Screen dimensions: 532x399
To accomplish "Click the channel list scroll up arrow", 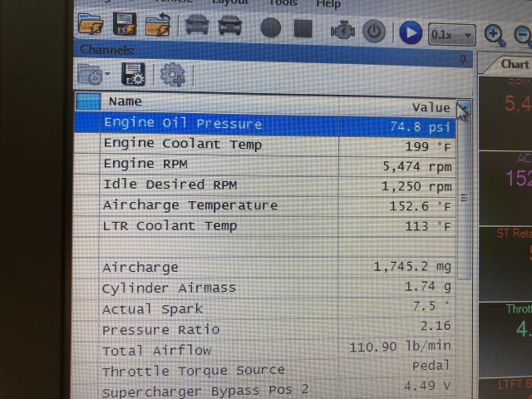I will pyautogui.click(x=464, y=109).
